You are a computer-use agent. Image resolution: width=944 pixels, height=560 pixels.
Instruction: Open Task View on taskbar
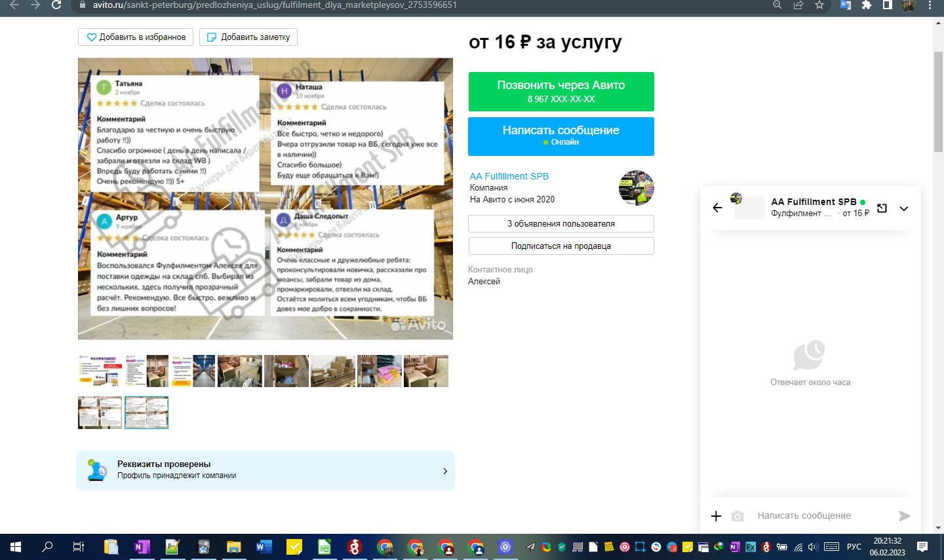click(x=79, y=546)
